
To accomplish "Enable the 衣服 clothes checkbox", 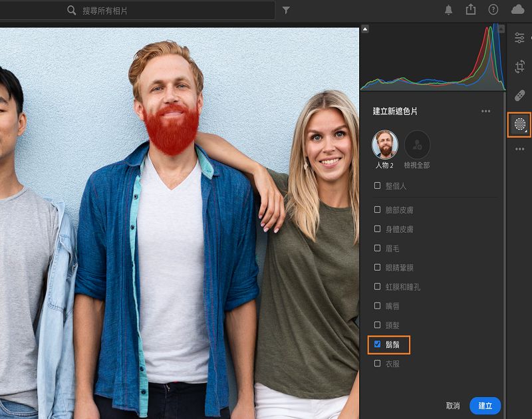I will (x=377, y=363).
